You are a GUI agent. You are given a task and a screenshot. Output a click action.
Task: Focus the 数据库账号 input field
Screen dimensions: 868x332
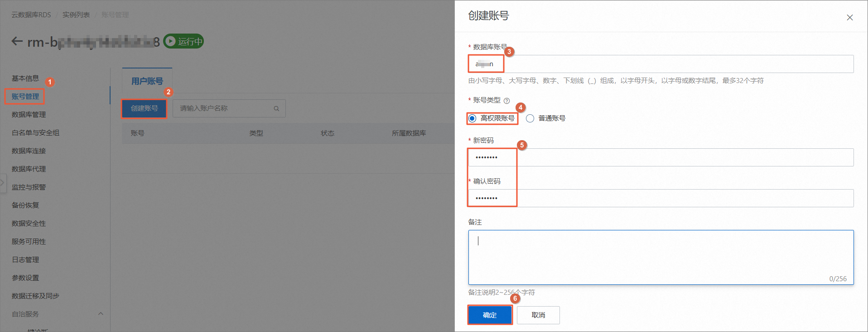point(661,64)
